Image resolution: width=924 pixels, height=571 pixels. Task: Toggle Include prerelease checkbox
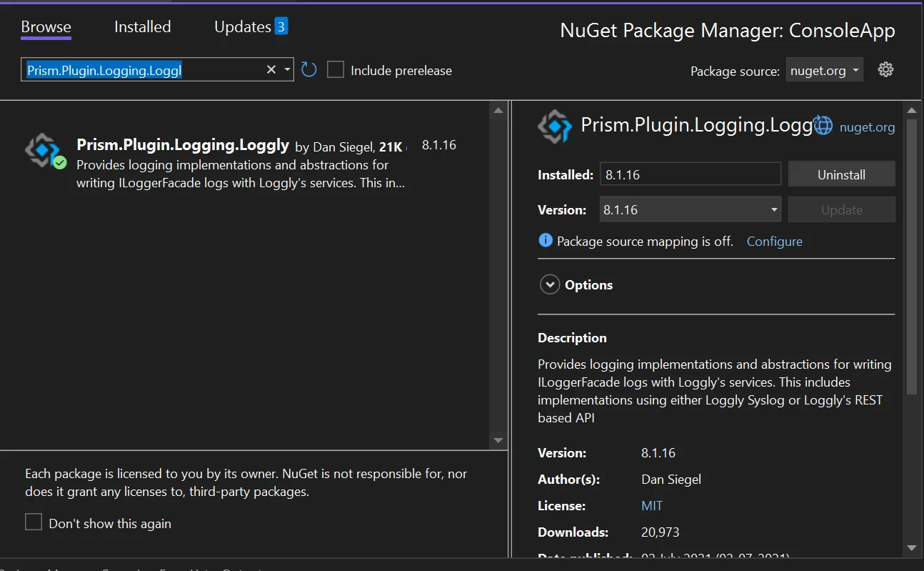pyautogui.click(x=336, y=70)
